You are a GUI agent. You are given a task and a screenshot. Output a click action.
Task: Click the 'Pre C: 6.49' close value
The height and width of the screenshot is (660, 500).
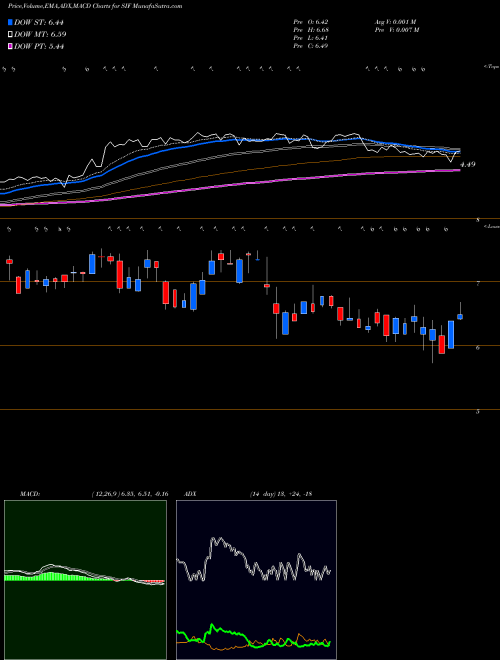[311, 46]
